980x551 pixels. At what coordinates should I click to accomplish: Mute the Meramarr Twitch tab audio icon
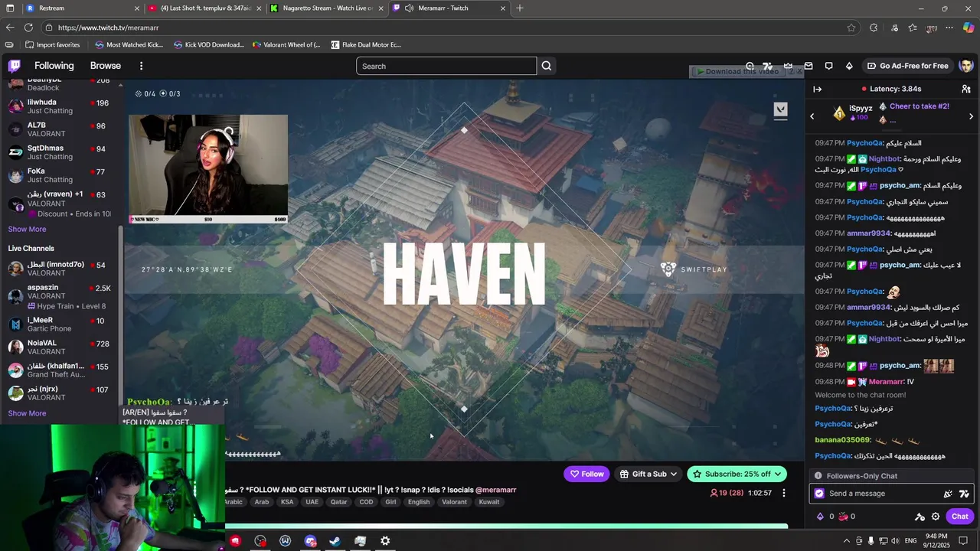pos(410,8)
